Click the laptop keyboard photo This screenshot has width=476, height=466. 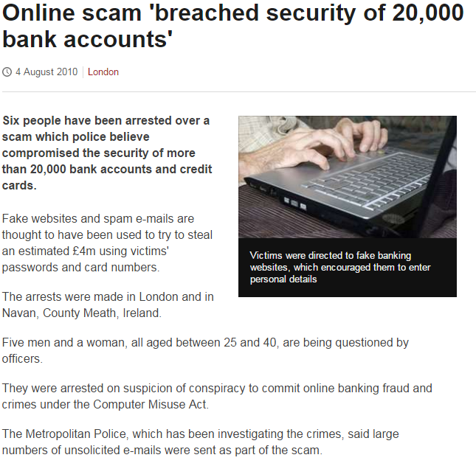tap(348, 177)
